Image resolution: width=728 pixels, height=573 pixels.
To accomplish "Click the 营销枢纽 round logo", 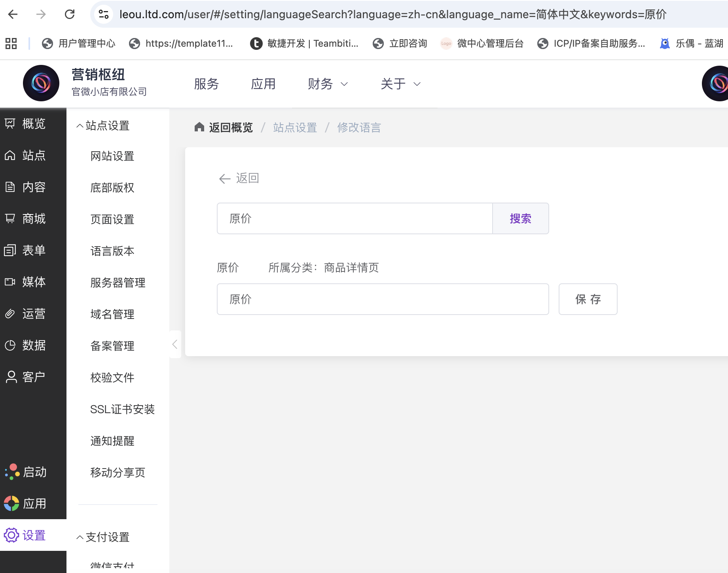I will (x=41, y=83).
